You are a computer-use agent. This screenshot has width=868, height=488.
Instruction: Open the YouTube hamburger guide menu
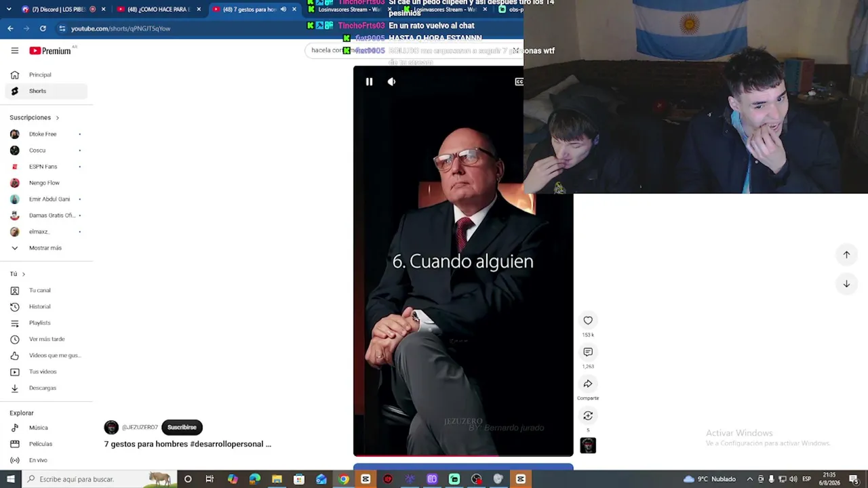point(14,51)
